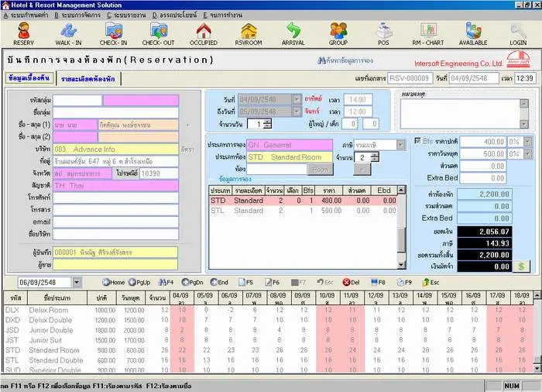This screenshot has width=542, height=392.
Task: Click the PgDn navigation button
Action: click(x=192, y=282)
